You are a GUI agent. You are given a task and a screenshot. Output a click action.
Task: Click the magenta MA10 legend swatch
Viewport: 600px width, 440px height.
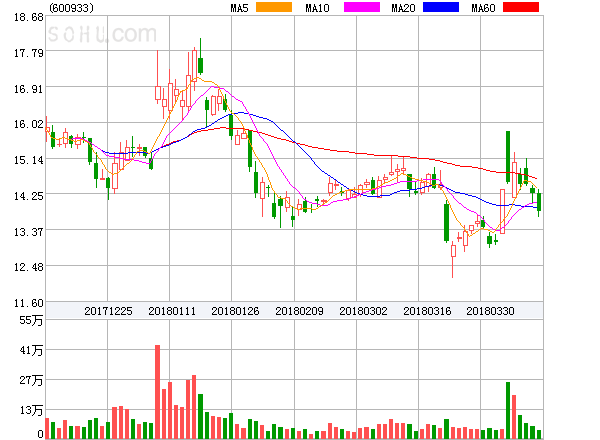362,7
